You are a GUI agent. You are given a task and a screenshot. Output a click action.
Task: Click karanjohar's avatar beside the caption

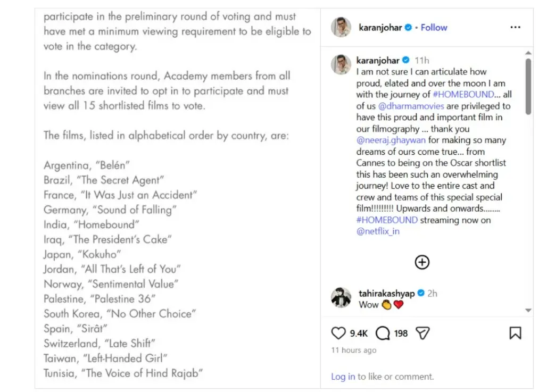pyautogui.click(x=341, y=65)
